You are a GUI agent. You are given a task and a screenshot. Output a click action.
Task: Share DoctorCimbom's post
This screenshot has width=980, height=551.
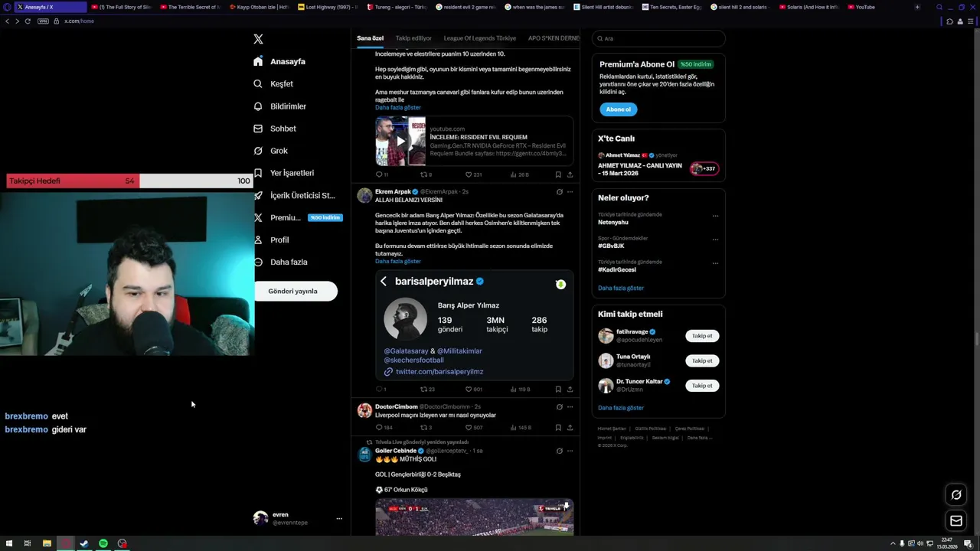[570, 428]
